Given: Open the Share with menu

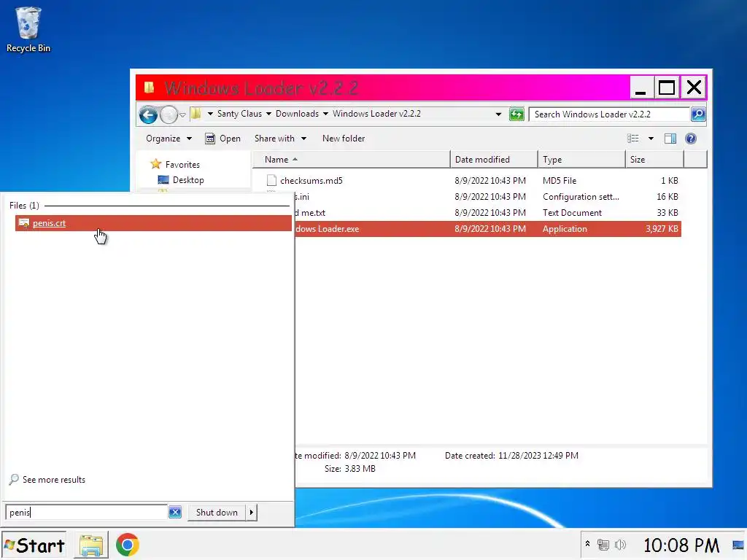Looking at the screenshot, I should 280,139.
